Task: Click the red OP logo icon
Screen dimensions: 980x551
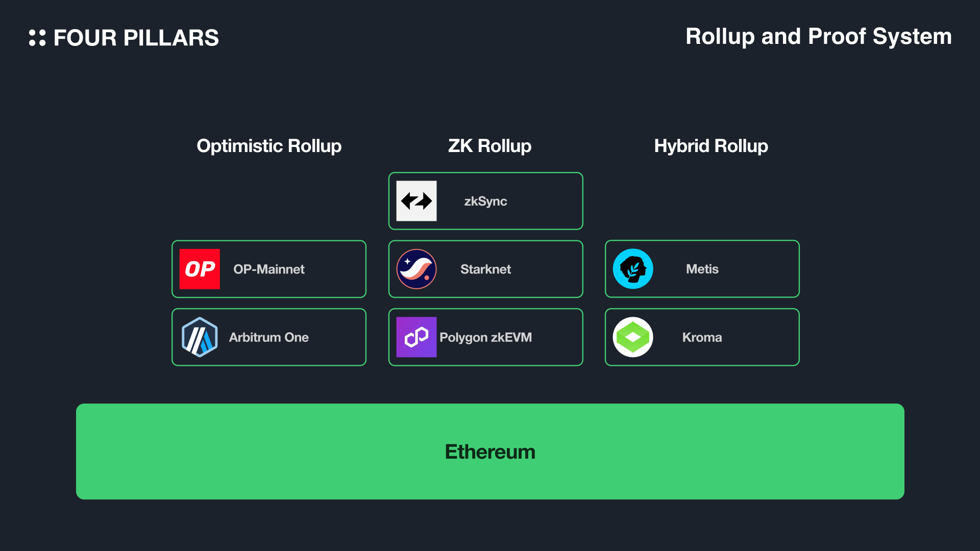Action: (200, 269)
